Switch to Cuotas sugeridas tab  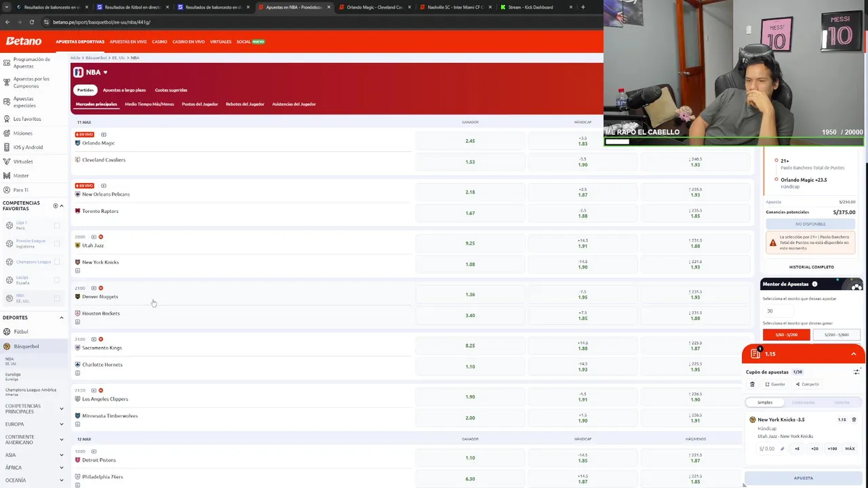click(171, 90)
